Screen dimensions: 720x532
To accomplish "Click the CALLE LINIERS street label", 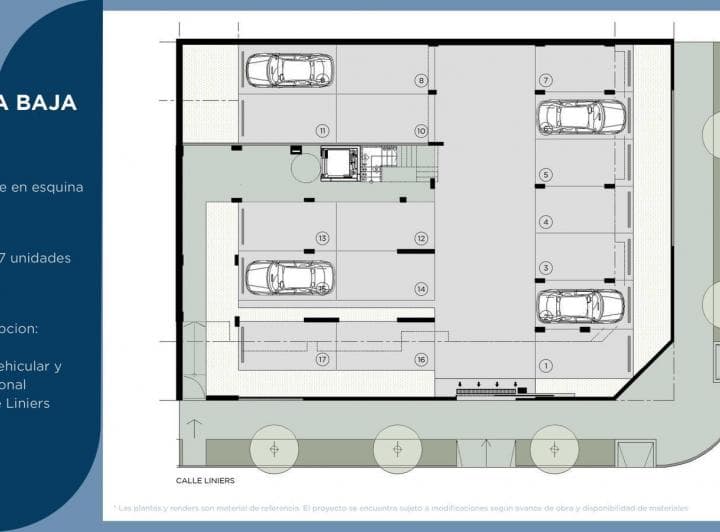I will (205, 480).
